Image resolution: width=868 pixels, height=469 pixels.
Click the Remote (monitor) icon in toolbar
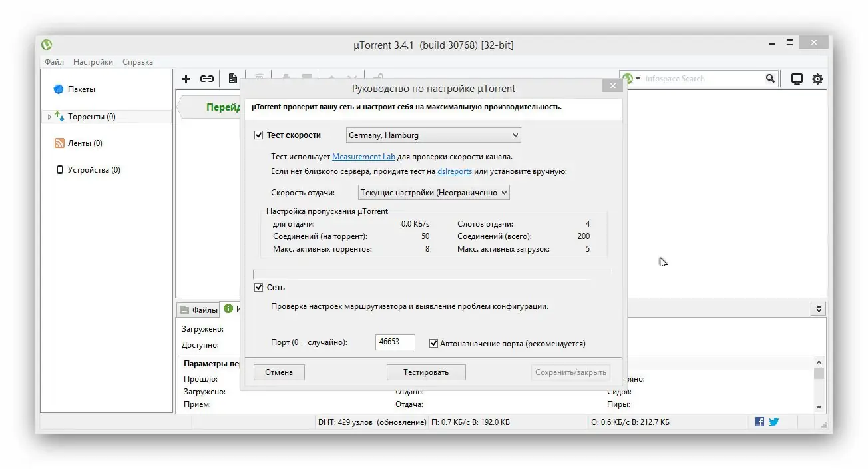point(797,79)
